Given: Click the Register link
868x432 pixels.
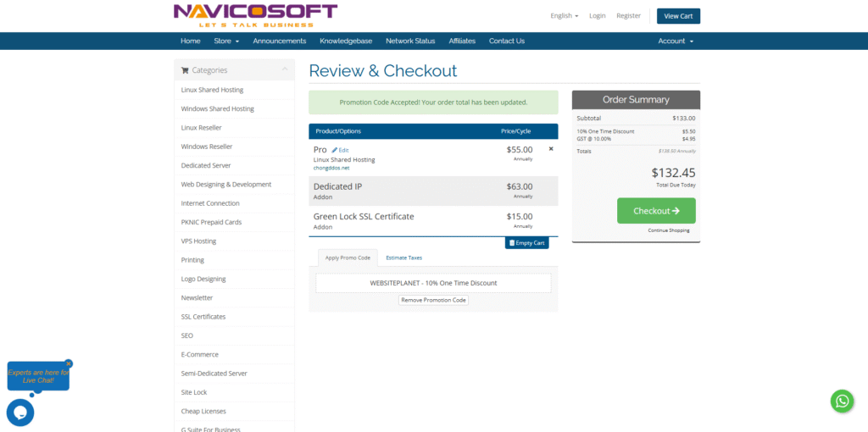Looking at the screenshot, I should click(x=628, y=16).
